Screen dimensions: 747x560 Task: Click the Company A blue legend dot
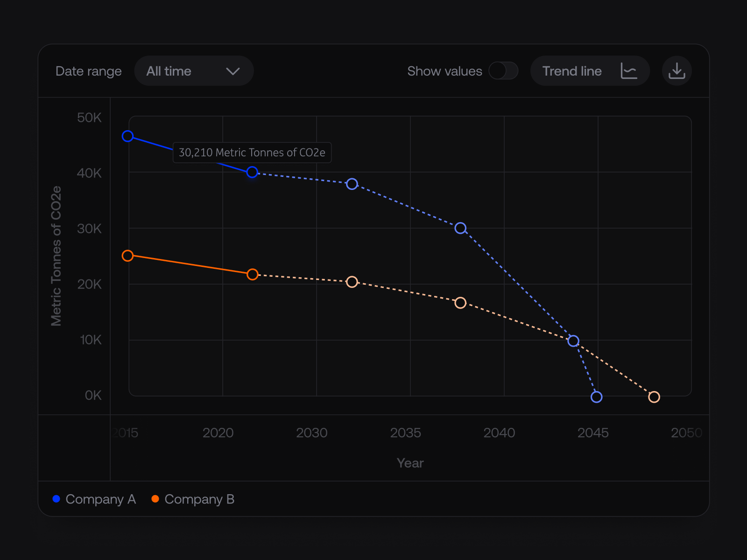pos(56,499)
